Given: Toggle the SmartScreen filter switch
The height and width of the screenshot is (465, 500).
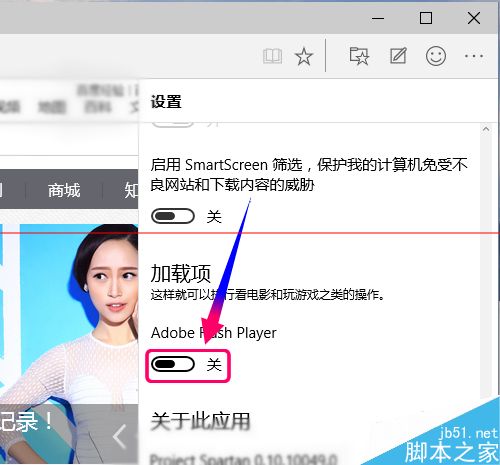Looking at the screenshot, I should 173,216.
